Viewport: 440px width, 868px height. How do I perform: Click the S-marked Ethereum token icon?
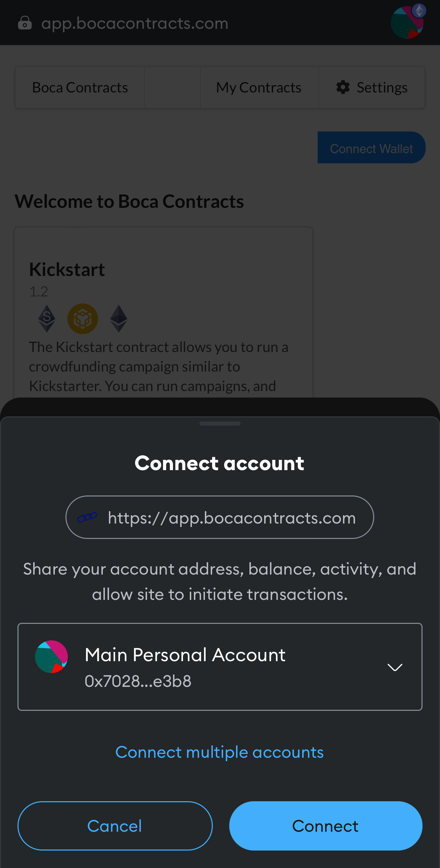click(47, 319)
